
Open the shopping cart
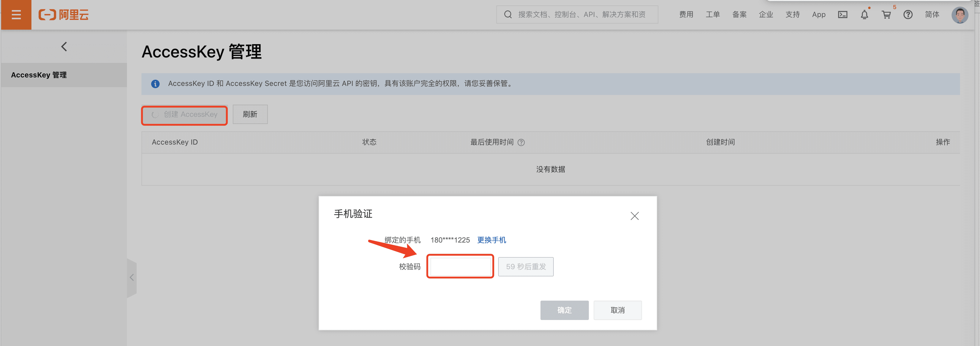pos(886,15)
